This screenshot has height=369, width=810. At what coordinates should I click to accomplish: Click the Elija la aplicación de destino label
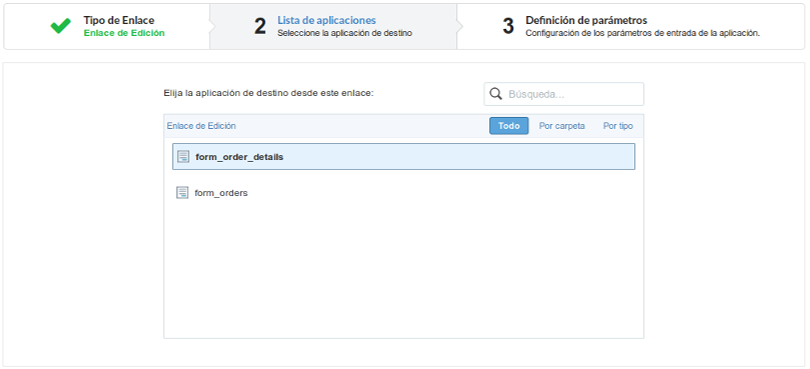(268, 94)
